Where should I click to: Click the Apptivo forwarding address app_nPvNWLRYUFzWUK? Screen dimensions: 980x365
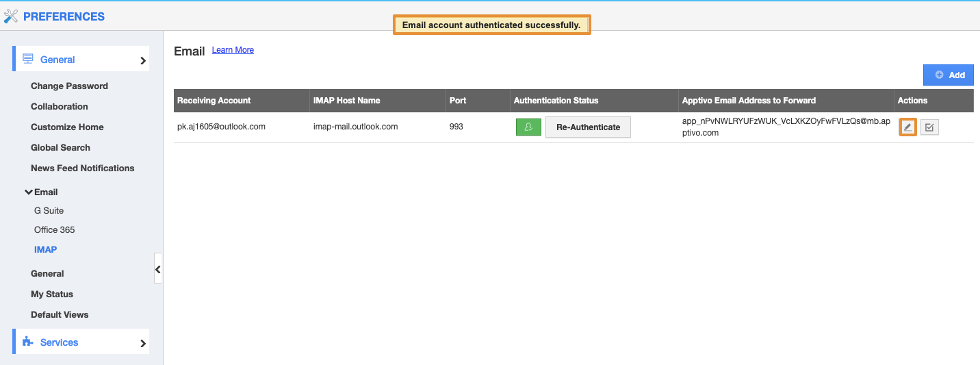click(x=785, y=127)
